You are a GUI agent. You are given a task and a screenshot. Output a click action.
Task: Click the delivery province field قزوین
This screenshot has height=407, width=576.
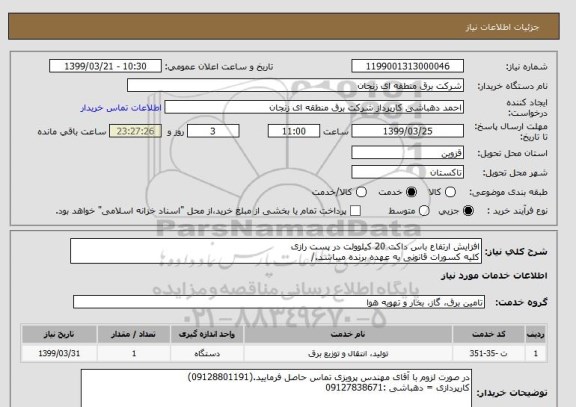point(407,153)
